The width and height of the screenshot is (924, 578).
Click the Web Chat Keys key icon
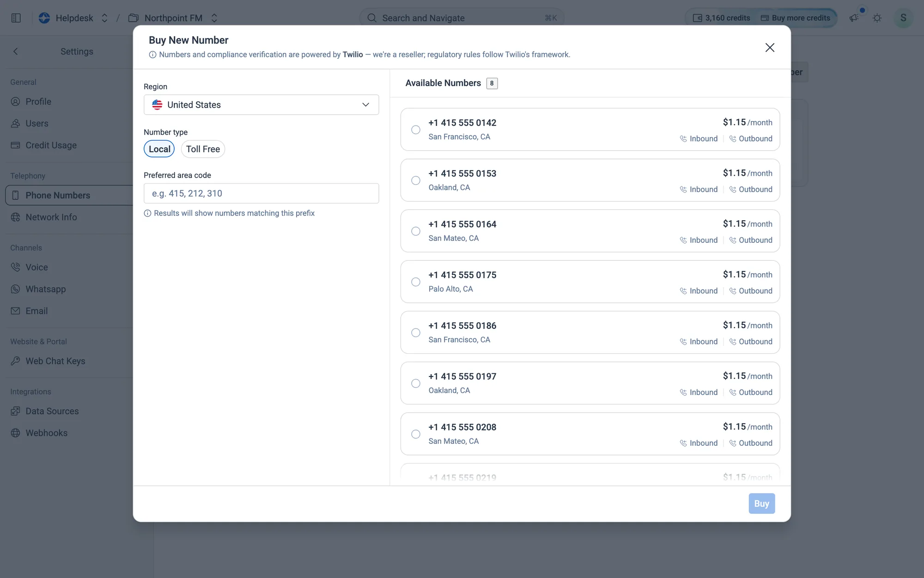pos(16,361)
